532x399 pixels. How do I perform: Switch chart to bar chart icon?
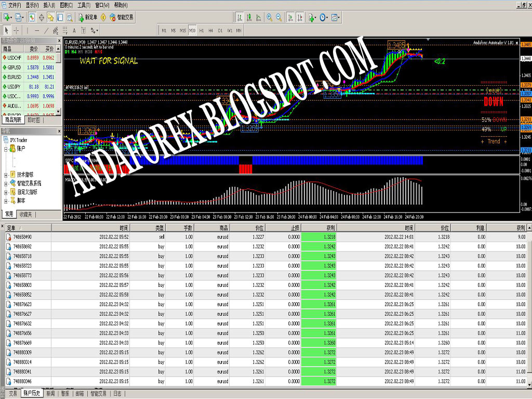pyautogui.click(x=240, y=17)
